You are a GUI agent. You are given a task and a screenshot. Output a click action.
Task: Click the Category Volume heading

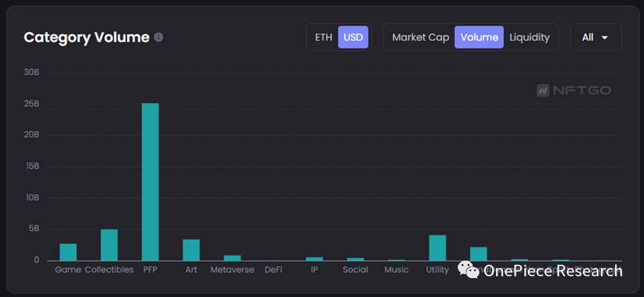86,38
